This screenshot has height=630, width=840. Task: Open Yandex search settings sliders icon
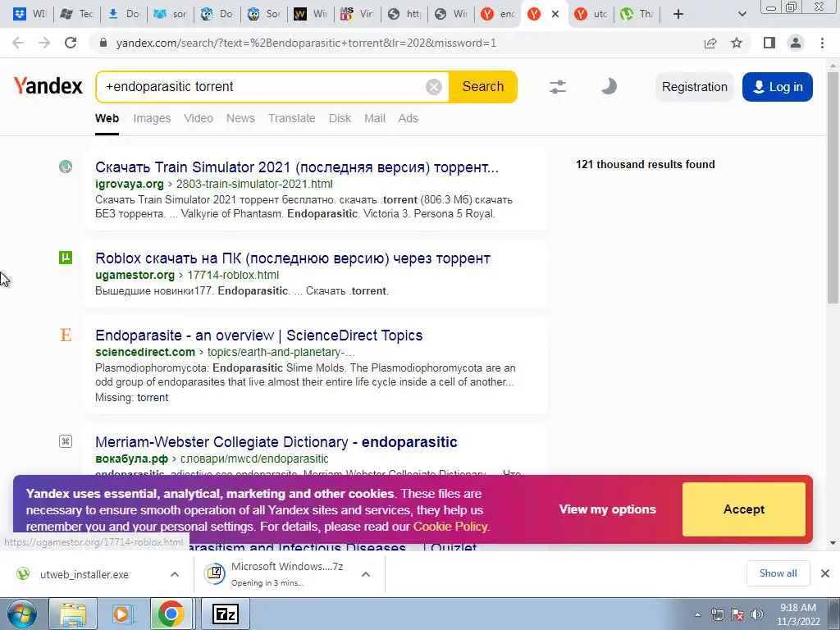(x=558, y=86)
